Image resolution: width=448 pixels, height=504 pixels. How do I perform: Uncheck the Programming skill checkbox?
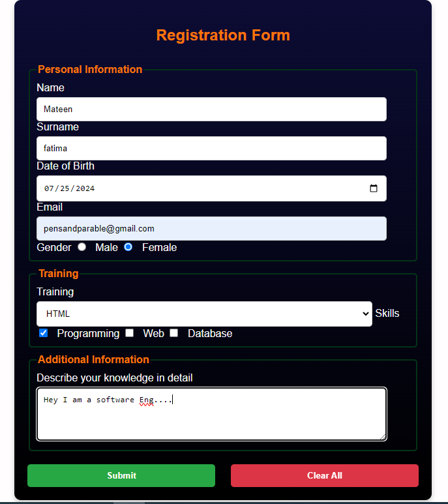point(44,333)
